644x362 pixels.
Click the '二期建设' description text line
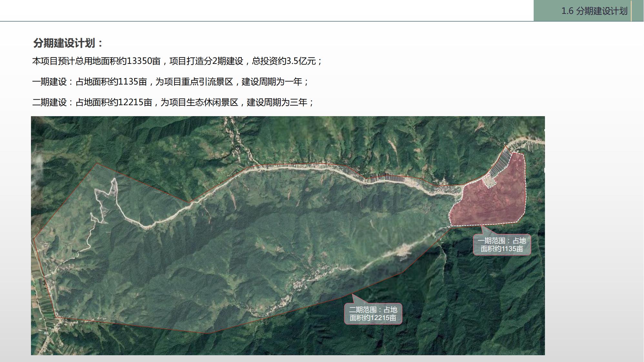(173, 102)
